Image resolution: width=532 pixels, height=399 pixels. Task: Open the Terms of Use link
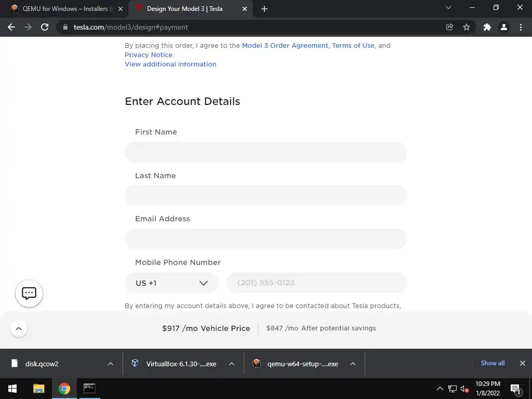point(353,46)
